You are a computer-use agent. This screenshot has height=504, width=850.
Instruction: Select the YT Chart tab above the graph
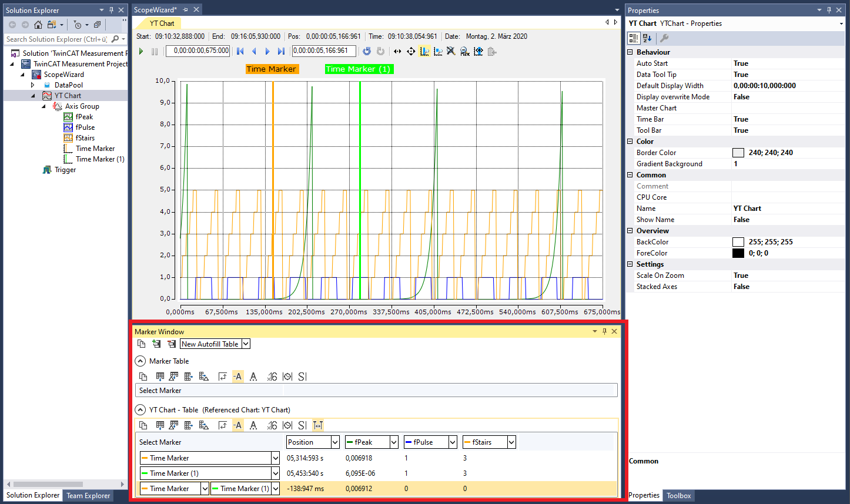coord(162,23)
